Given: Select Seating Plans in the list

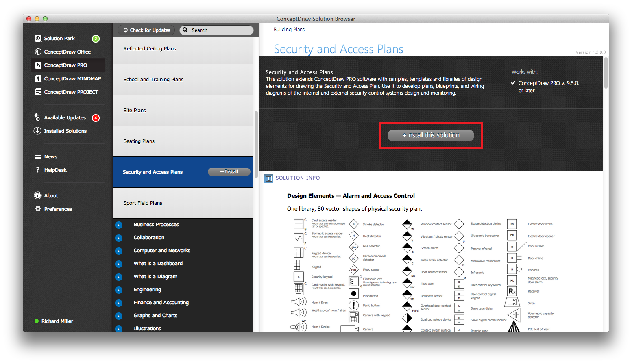Looking at the screenshot, I should point(183,141).
